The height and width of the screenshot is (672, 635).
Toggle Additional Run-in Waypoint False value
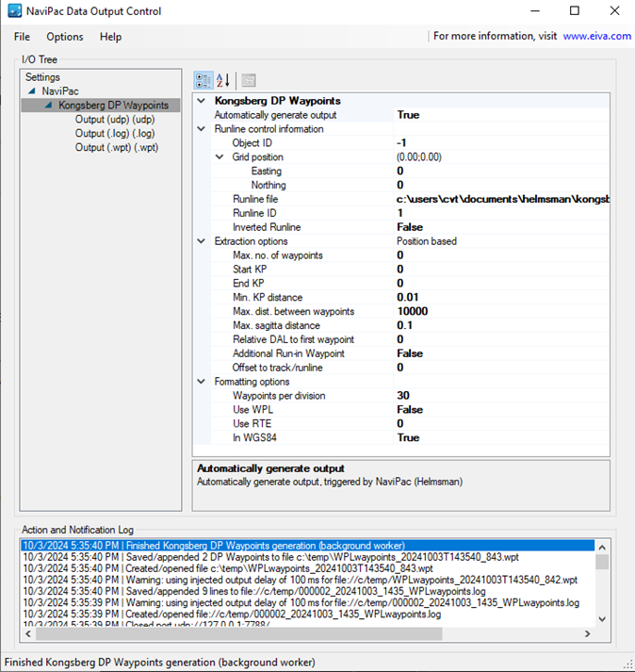[501, 353]
